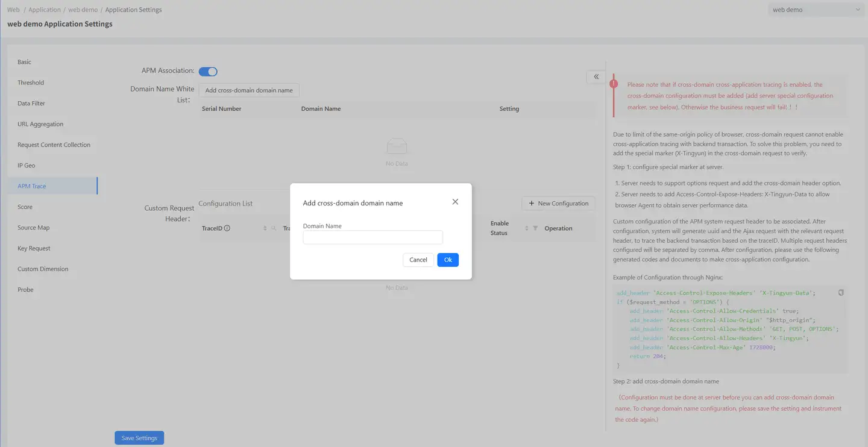
Task: Sort by the TraceID column arrows
Action: click(265, 228)
